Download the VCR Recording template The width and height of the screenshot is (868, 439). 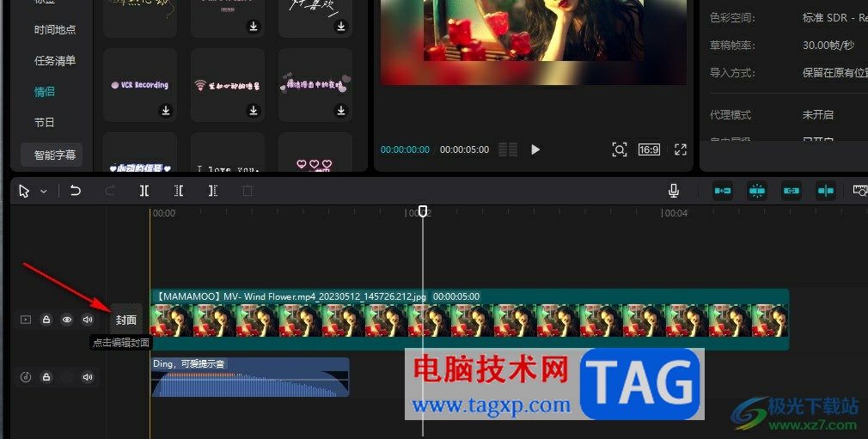[166, 111]
